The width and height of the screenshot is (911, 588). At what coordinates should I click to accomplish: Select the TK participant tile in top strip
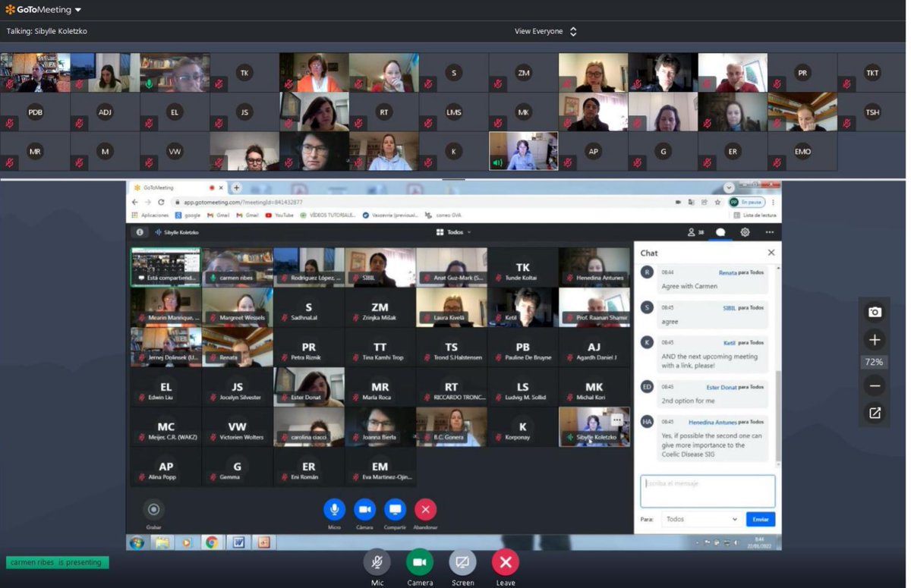244,73
